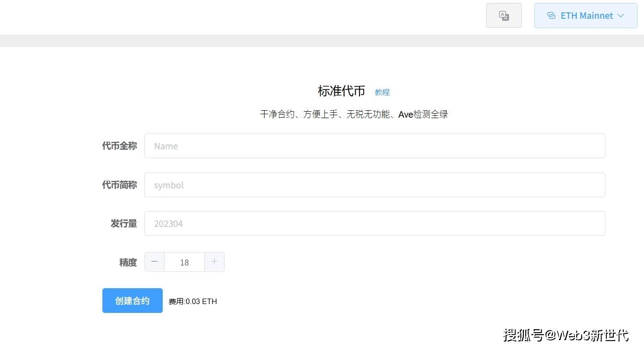Image resolution: width=644 pixels, height=349 pixels.
Task: Click the 费用:0.03 ETH fee label
Action: pyautogui.click(x=192, y=301)
